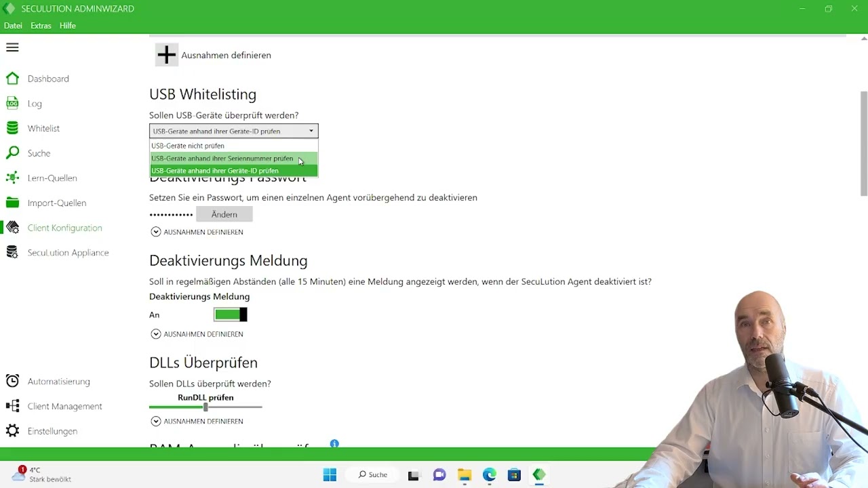Viewport: 868px width, 488px height.
Task: Open Lern-Quellen icon in sidebar
Action: (12, 178)
